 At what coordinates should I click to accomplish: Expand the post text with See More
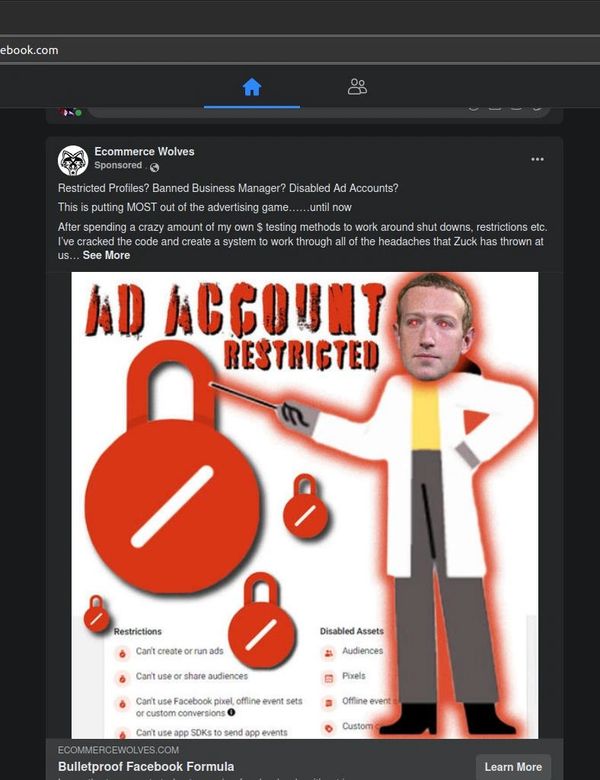[x=106, y=255]
